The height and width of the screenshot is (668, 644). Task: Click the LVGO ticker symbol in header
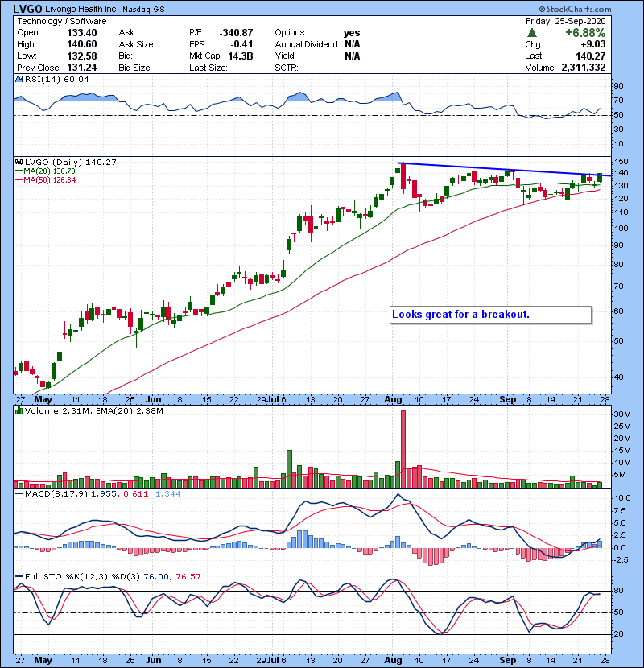(27, 9)
